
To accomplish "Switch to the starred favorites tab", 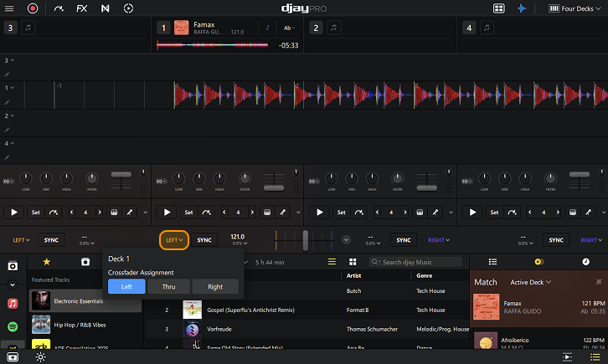I will [47, 262].
